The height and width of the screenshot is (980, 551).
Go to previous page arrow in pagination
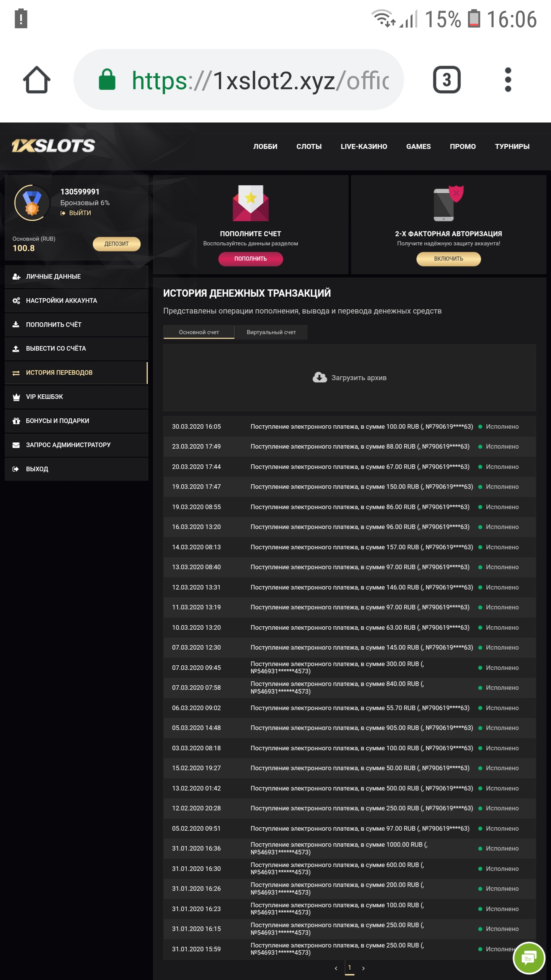coord(336,969)
